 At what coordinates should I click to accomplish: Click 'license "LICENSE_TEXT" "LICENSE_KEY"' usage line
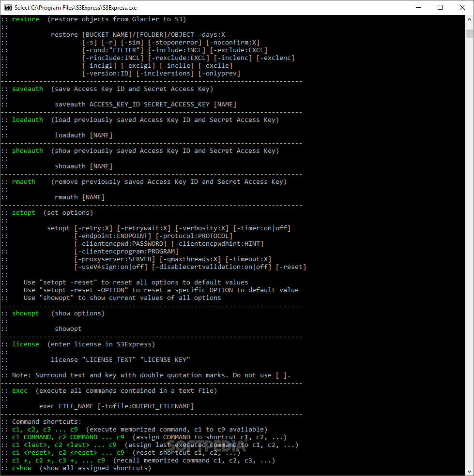(x=121, y=360)
